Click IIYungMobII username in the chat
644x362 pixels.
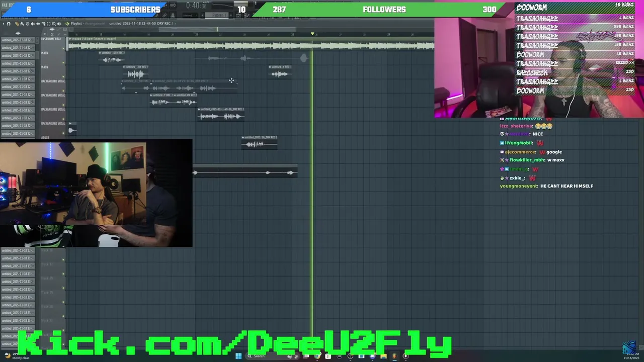point(519,143)
